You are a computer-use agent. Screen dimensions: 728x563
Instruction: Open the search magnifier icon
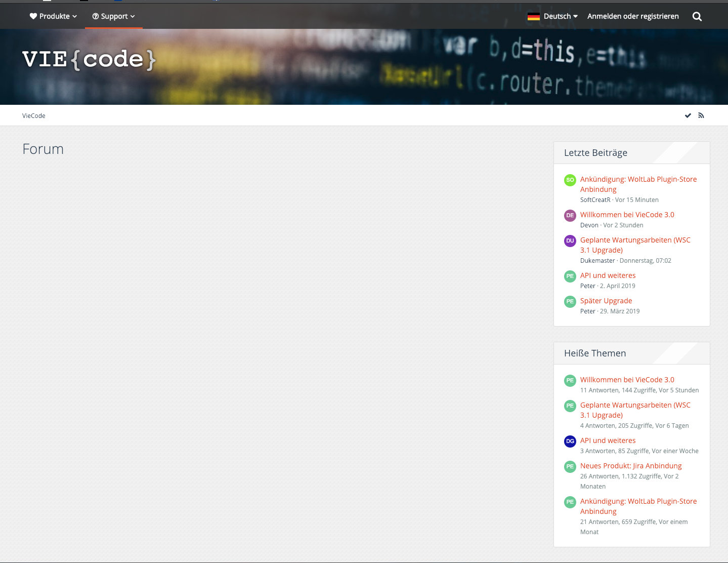pyautogui.click(x=697, y=17)
